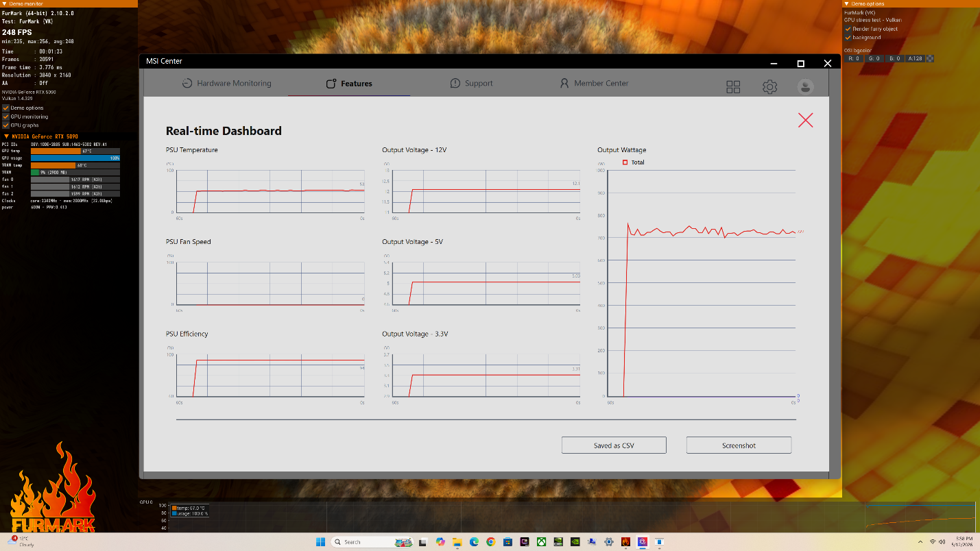Screen dimensions: 980x551
Task: Click the GPU temp 67°C bar
Action: click(75, 151)
